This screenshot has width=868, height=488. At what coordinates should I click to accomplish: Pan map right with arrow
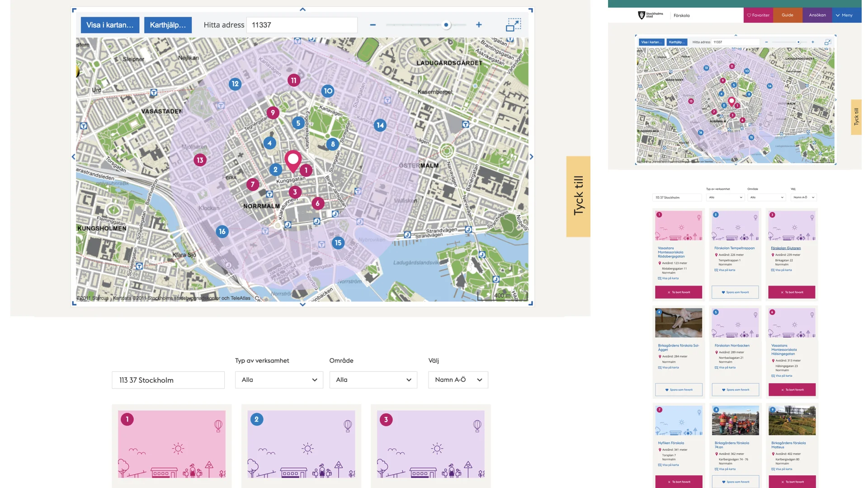[531, 157]
